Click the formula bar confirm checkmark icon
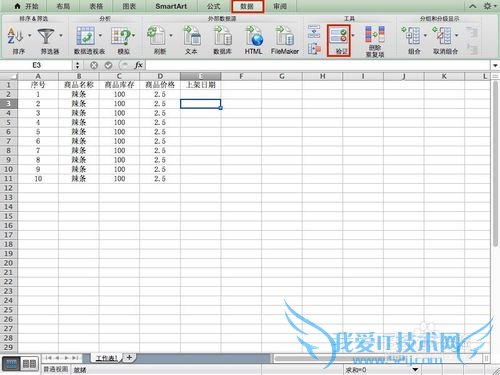 pos(108,65)
